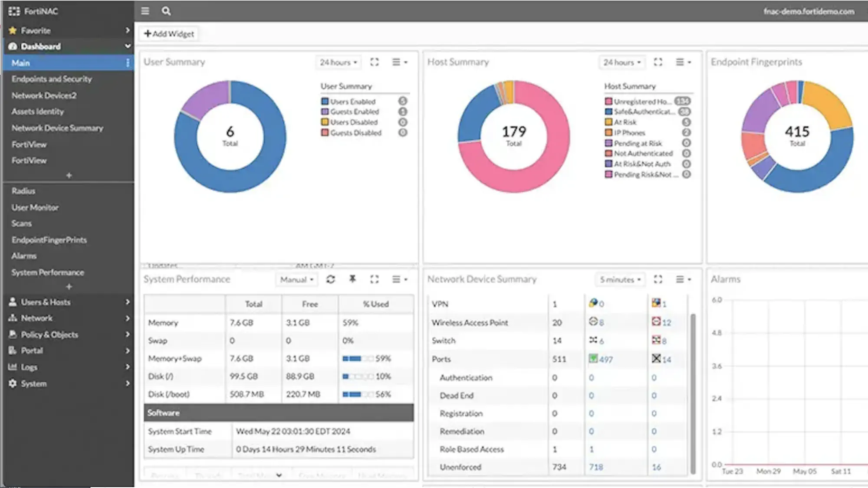The image size is (868, 488).
Task: Click the Add Widget button
Action: [x=169, y=34]
